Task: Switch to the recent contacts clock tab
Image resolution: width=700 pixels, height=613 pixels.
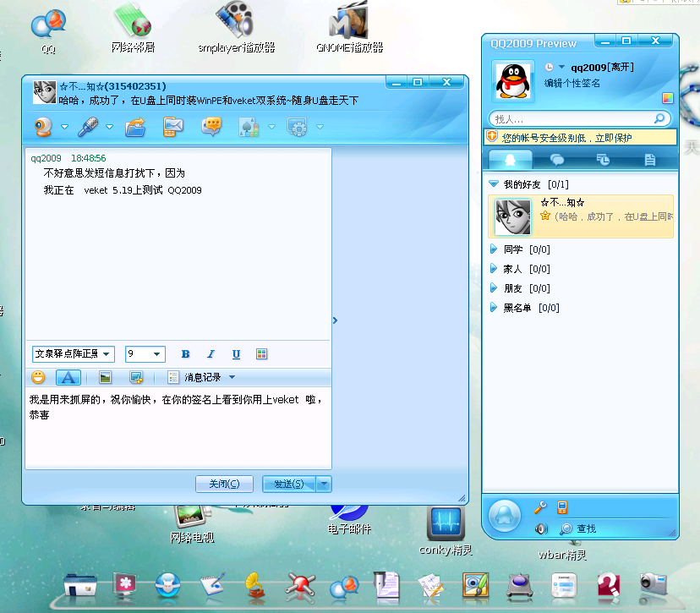Action: (603, 160)
